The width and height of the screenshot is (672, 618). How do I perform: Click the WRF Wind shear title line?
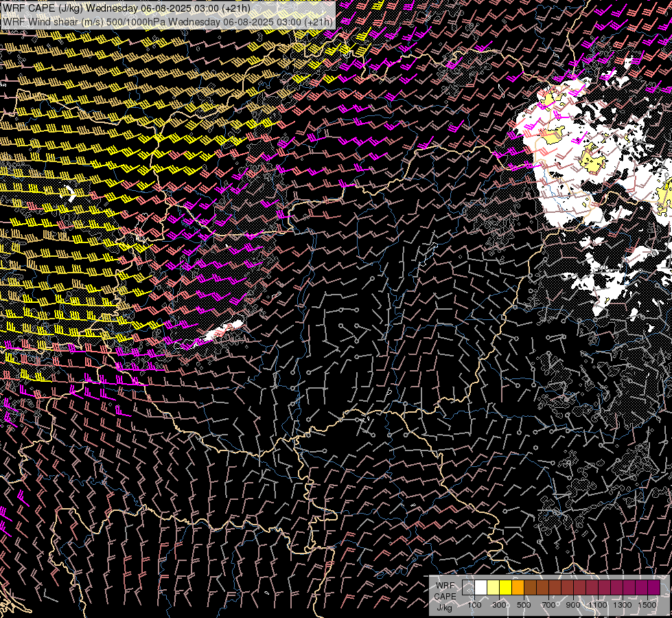(x=168, y=21)
